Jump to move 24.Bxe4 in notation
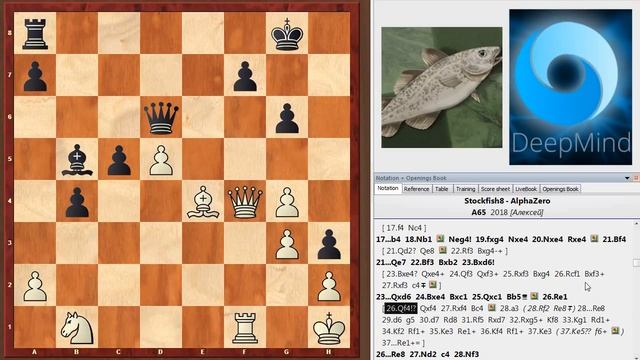This screenshot has height=360, width=640. pyautogui.click(x=430, y=297)
